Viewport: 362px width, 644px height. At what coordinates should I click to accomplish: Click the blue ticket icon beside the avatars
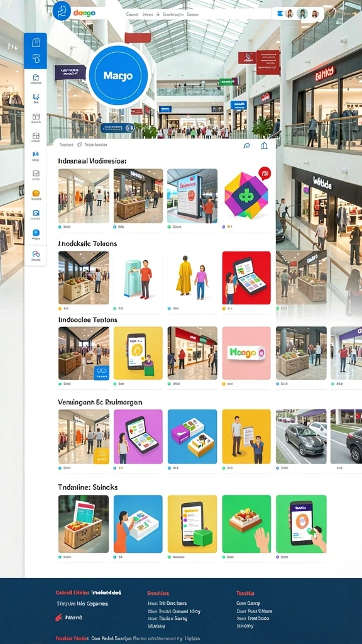point(279,13)
